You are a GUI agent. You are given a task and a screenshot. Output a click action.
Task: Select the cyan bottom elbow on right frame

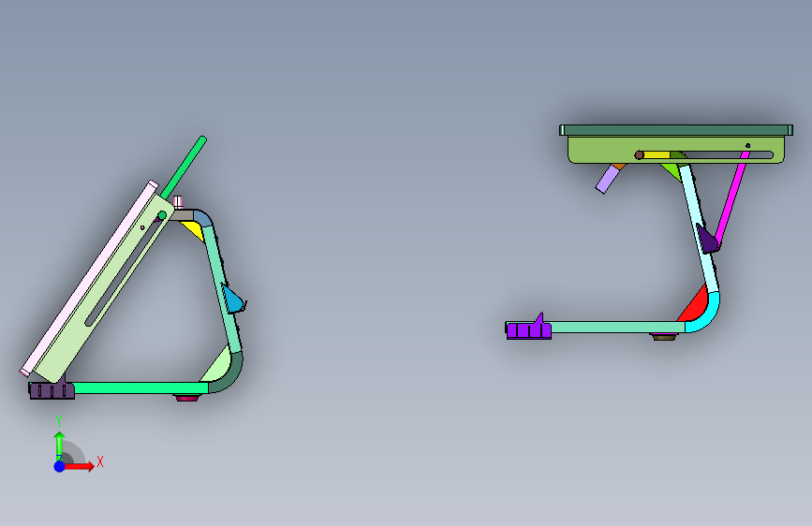click(x=707, y=315)
